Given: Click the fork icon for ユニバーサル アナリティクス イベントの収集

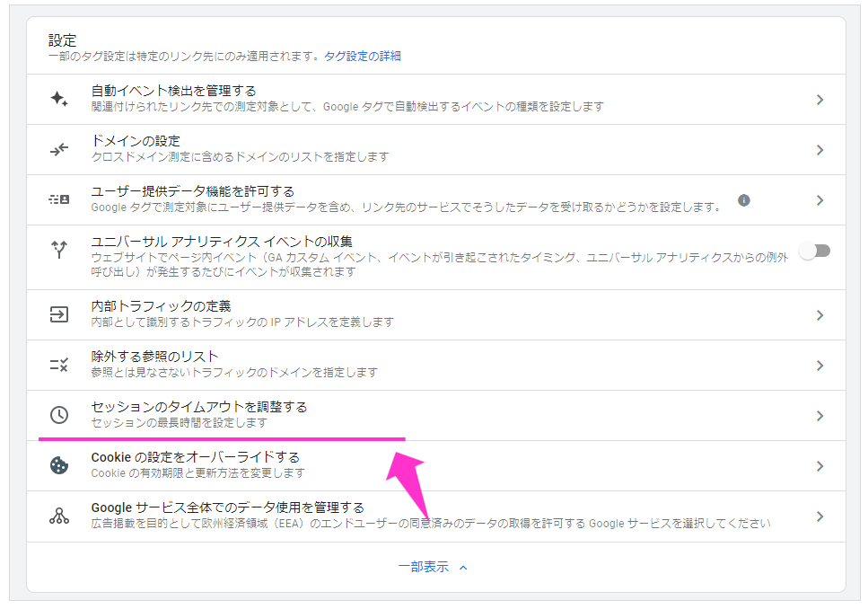Looking at the screenshot, I should coord(59,250).
